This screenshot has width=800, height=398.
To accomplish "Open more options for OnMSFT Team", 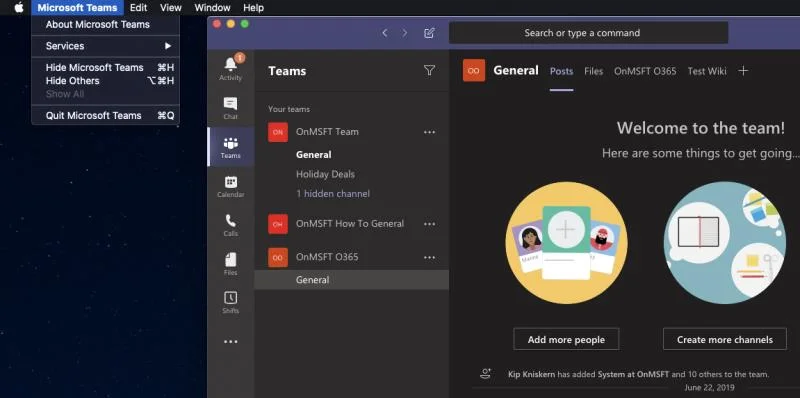I will pos(430,132).
